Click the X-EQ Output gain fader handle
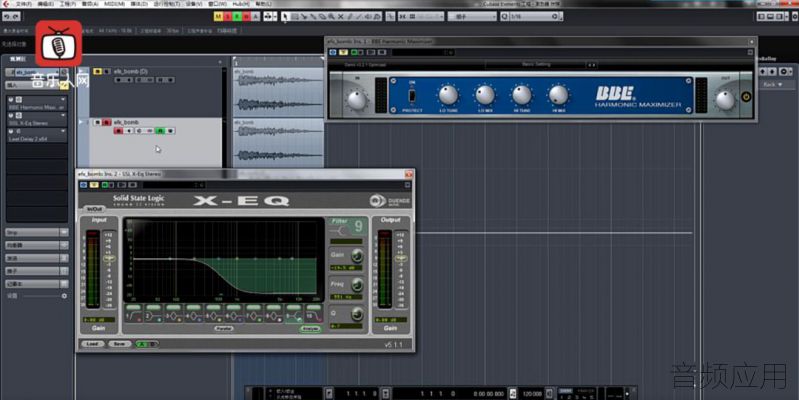 [x=401, y=258]
